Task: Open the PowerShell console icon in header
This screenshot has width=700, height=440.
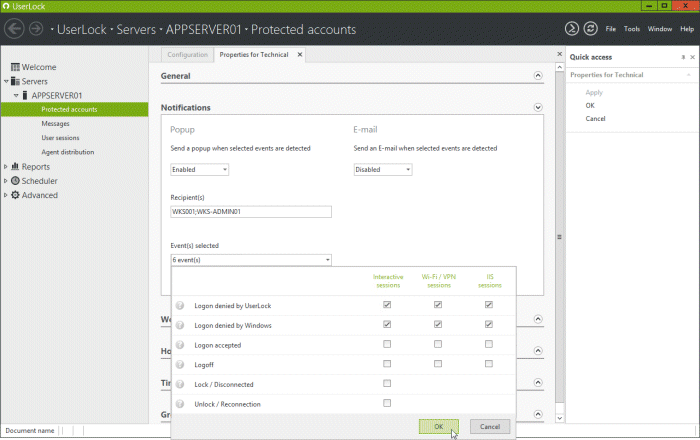Action: coord(571,29)
